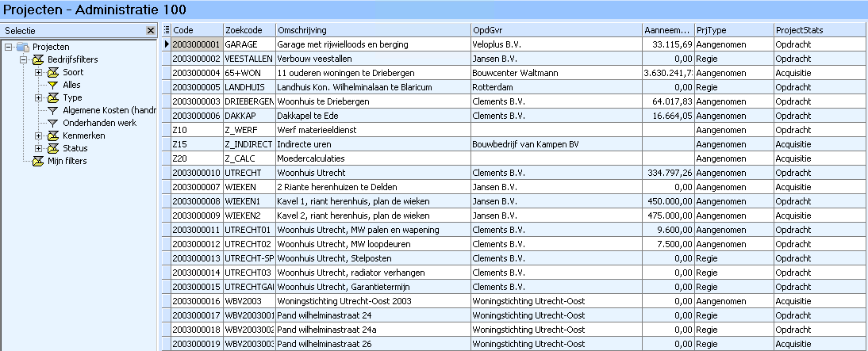Select 'Landhuis Kon. Wilhelminalaan te Blaricum'
Viewport: 868px width, 351px height.
point(373,87)
